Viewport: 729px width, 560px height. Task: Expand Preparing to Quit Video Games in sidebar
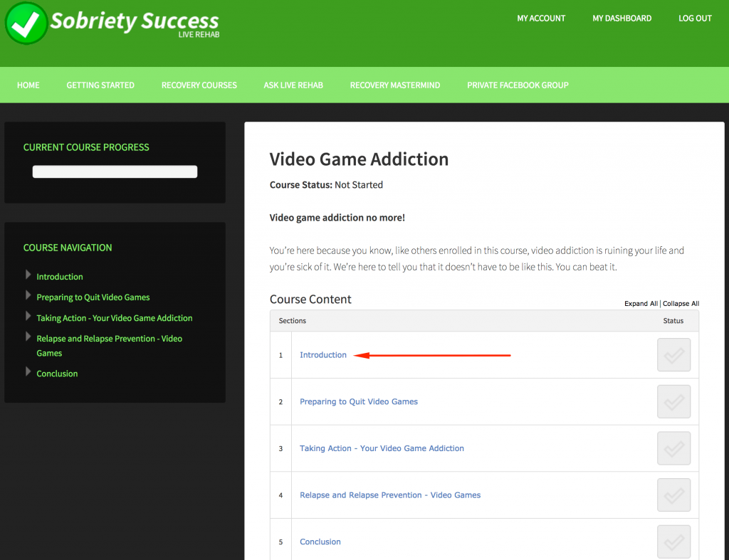pyautogui.click(x=28, y=297)
